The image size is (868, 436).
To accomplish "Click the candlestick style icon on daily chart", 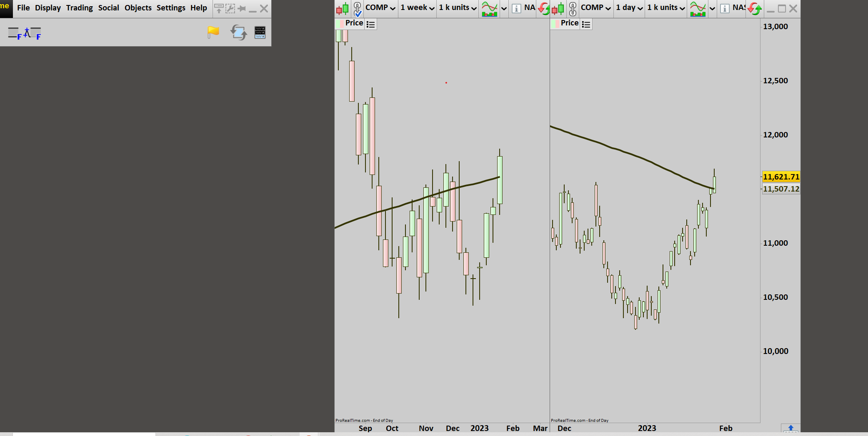I will click(x=558, y=8).
